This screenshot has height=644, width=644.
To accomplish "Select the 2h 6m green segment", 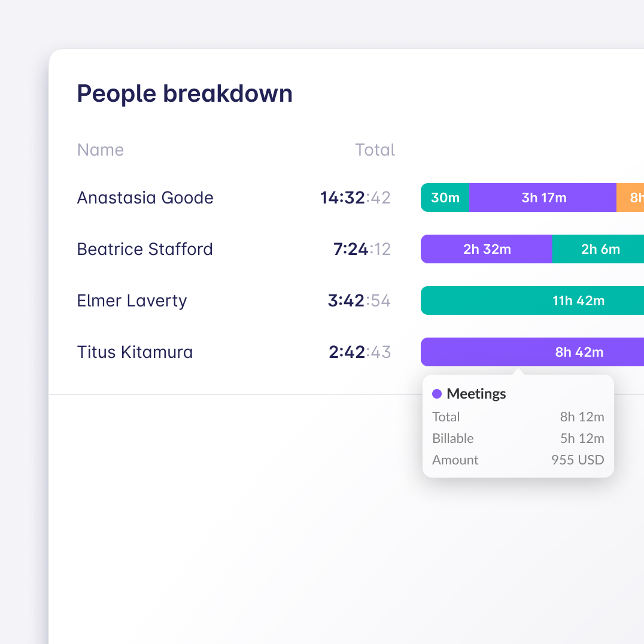I will (599, 249).
